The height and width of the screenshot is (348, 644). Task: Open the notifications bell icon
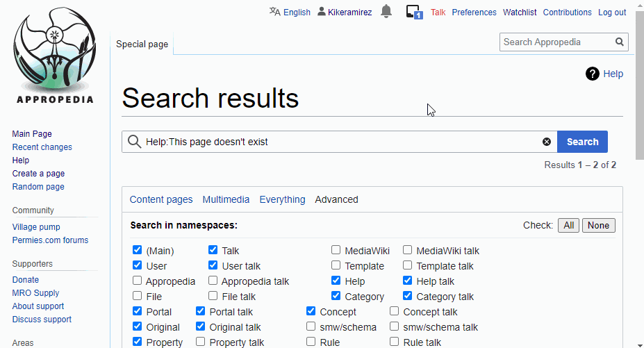pos(386,12)
